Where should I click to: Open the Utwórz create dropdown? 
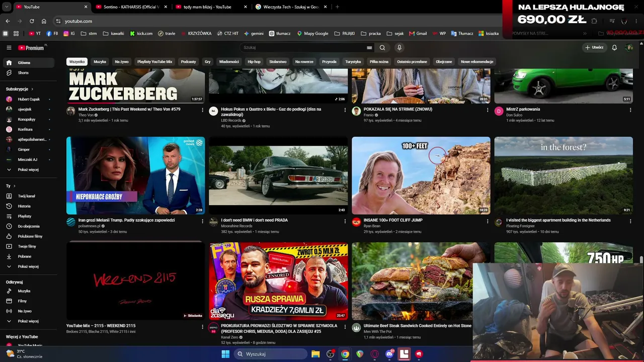coord(594,48)
